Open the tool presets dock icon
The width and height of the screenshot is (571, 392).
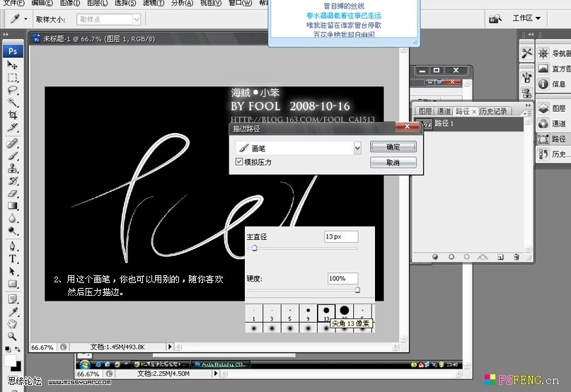pos(526,53)
